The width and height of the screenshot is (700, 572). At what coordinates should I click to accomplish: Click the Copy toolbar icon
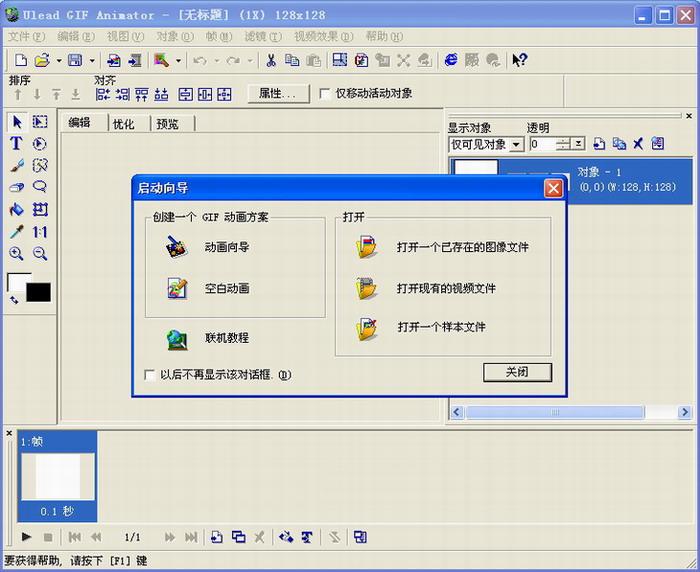coord(292,60)
